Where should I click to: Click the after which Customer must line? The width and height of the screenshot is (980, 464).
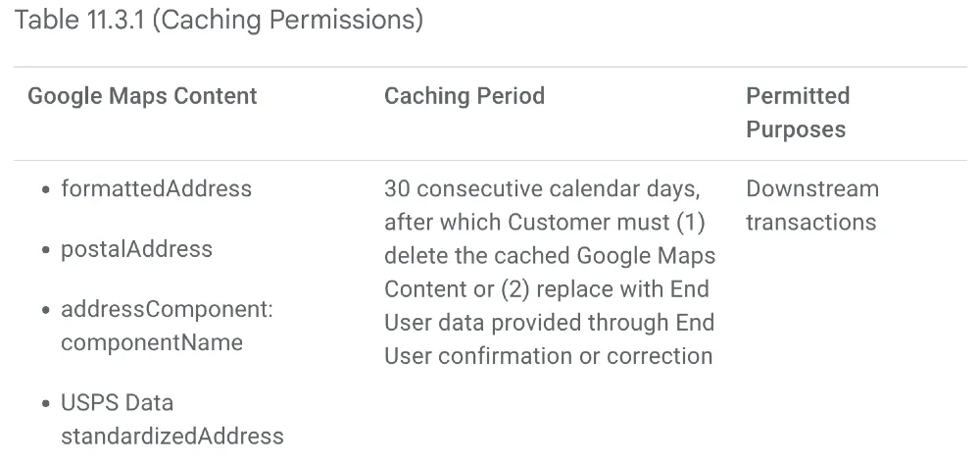point(544,222)
